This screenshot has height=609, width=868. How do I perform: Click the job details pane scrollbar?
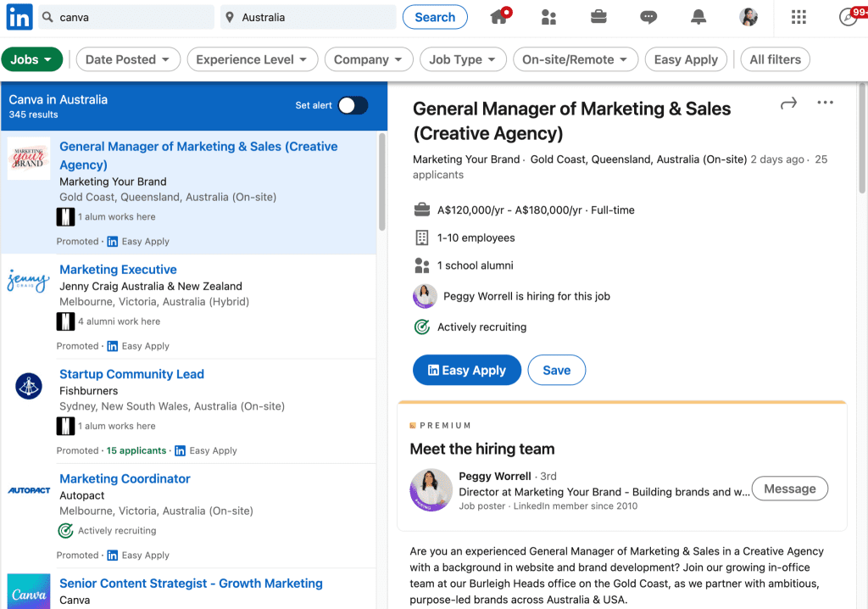click(x=862, y=138)
